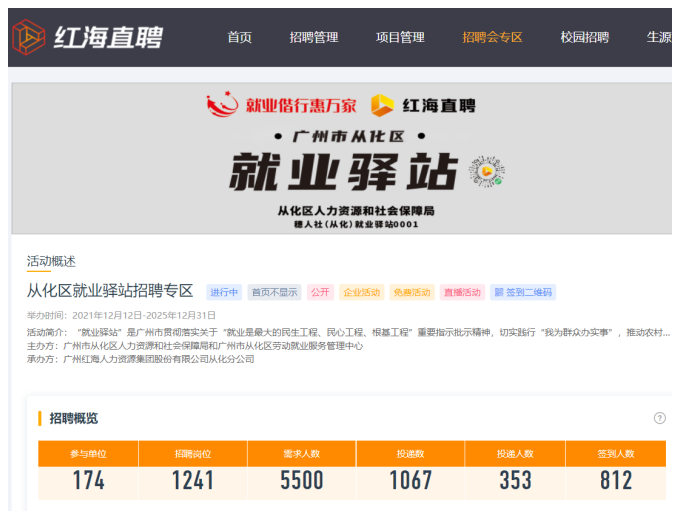681x520 pixels.
Task: Click the 招聘岗位 statistic 1241
Action: coord(193,481)
